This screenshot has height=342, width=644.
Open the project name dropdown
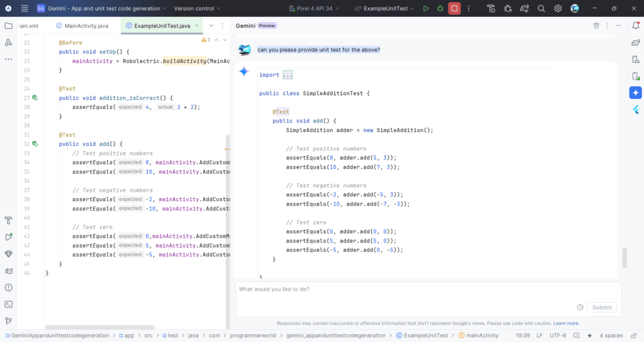(x=101, y=8)
